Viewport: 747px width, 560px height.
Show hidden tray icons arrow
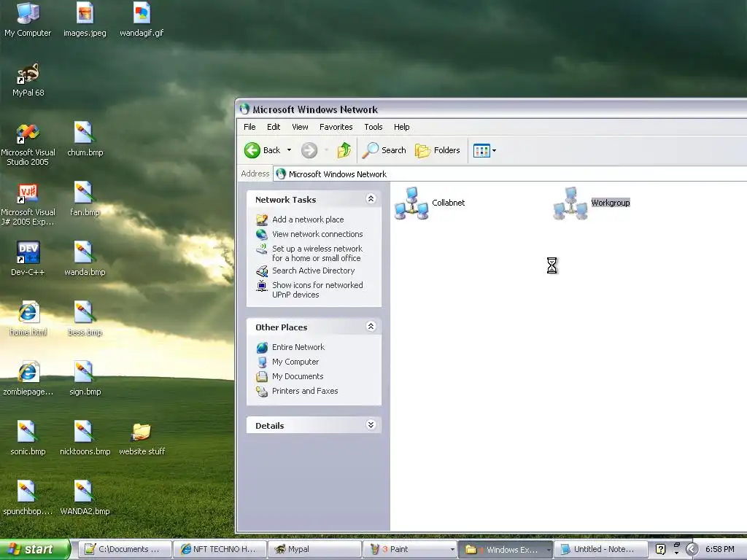(x=692, y=550)
